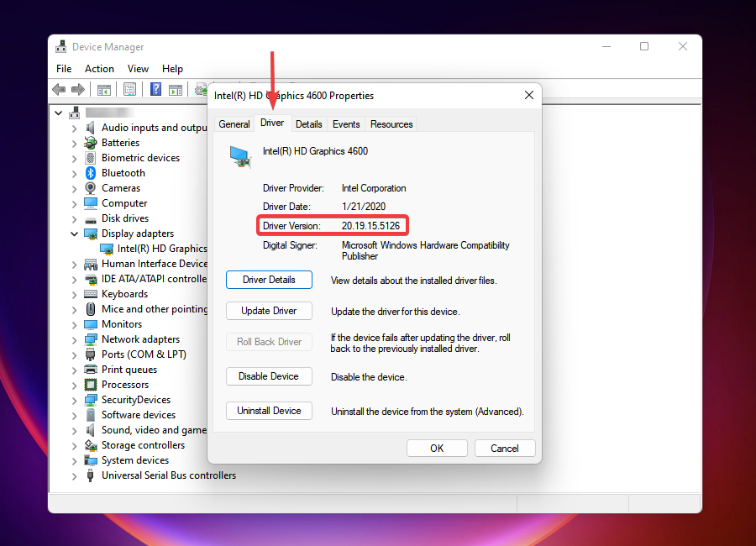Viewport: 756px width, 546px height.
Task: Expand the System devices category
Action: pos(74,461)
